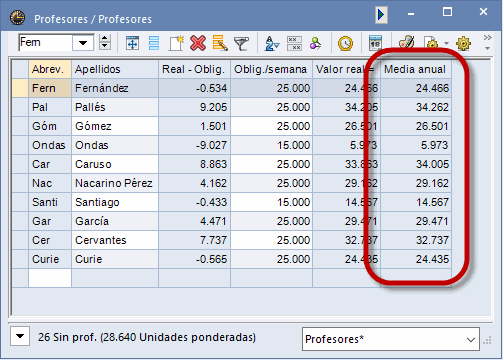Select the Caruso surname cell

click(115, 164)
